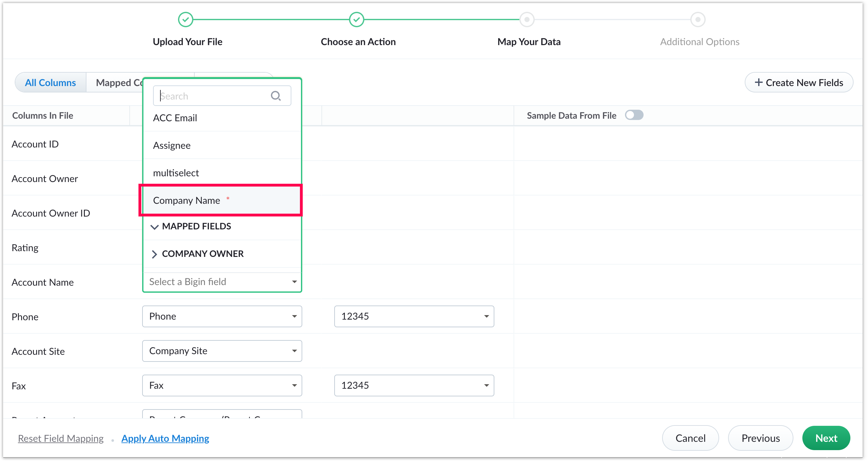Toggle Sample Data From File switch

pos(634,115)
